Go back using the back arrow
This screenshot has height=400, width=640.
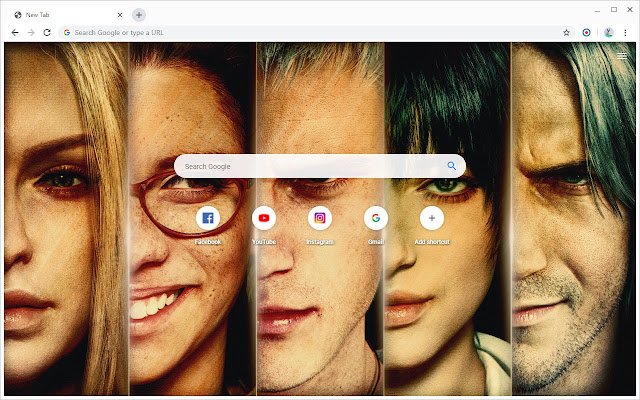point(15,33)
